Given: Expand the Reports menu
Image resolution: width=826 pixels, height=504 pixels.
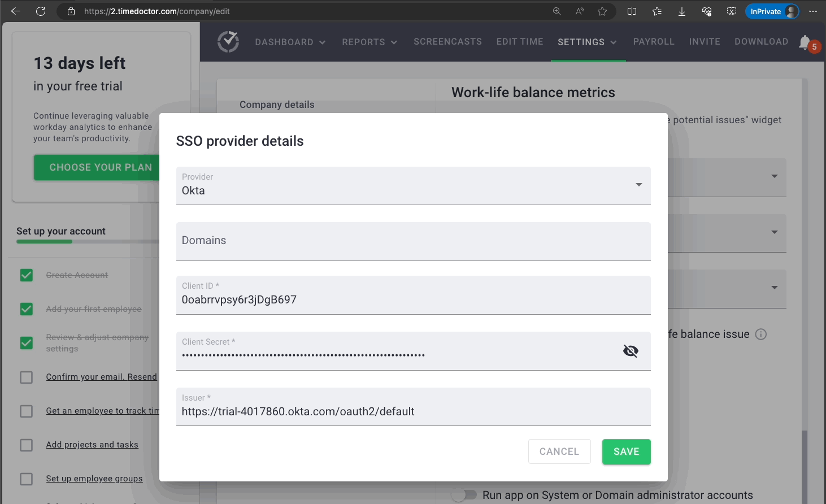Looking at the screenshot, I should [x=369, y=42].
